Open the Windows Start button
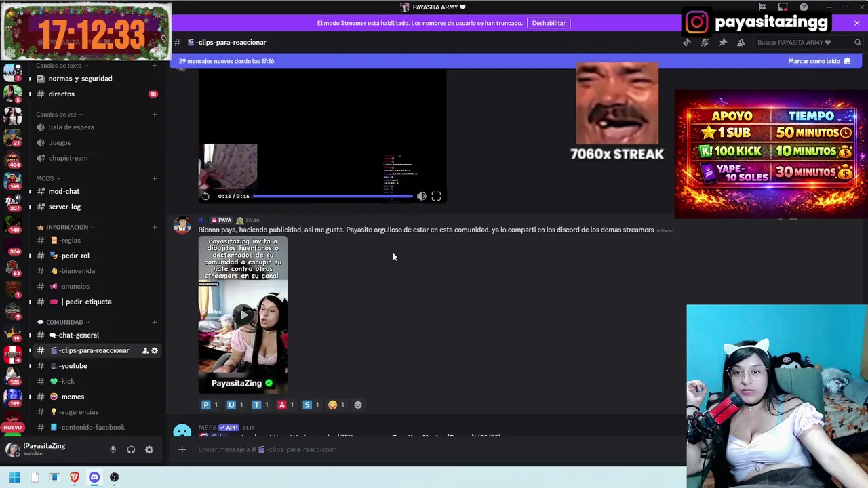This screenshot has height=488, width=868. pyautogui.click(x=14, y=477)
